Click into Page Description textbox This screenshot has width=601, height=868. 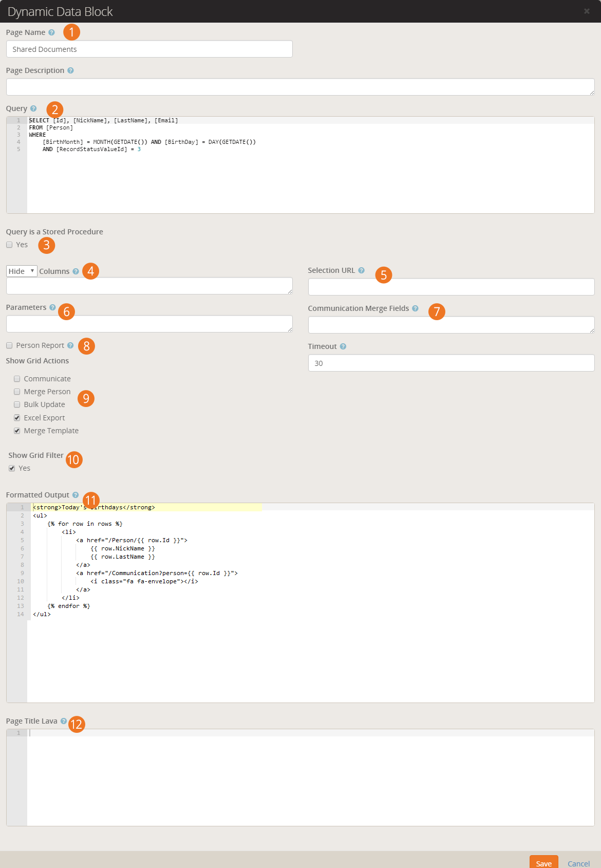[x=300, y=87]
